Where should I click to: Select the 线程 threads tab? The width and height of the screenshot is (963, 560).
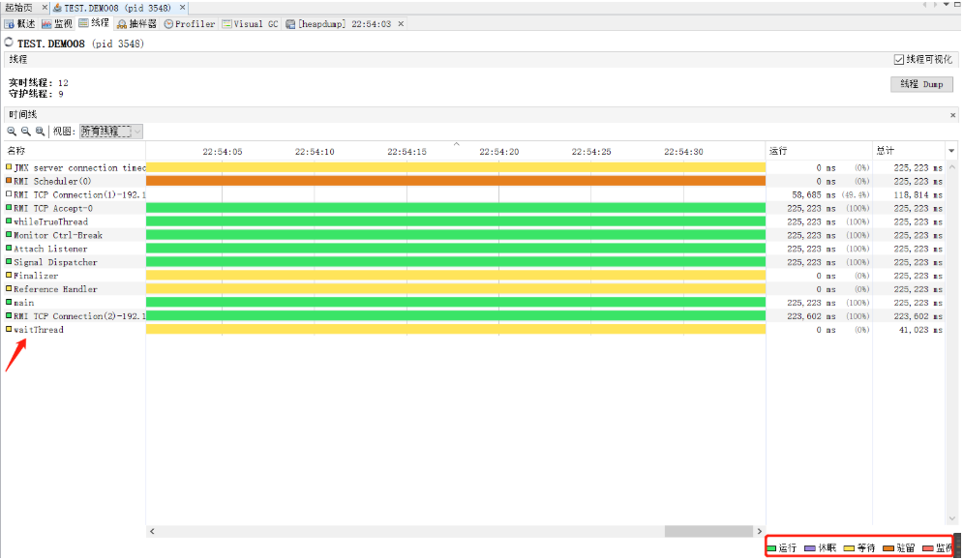point(94,23)
